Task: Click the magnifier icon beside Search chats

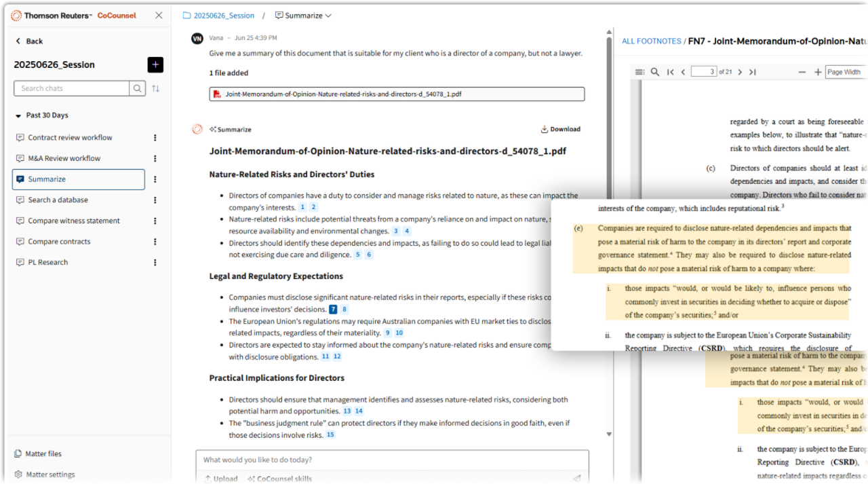Action: tap(138, 88)
